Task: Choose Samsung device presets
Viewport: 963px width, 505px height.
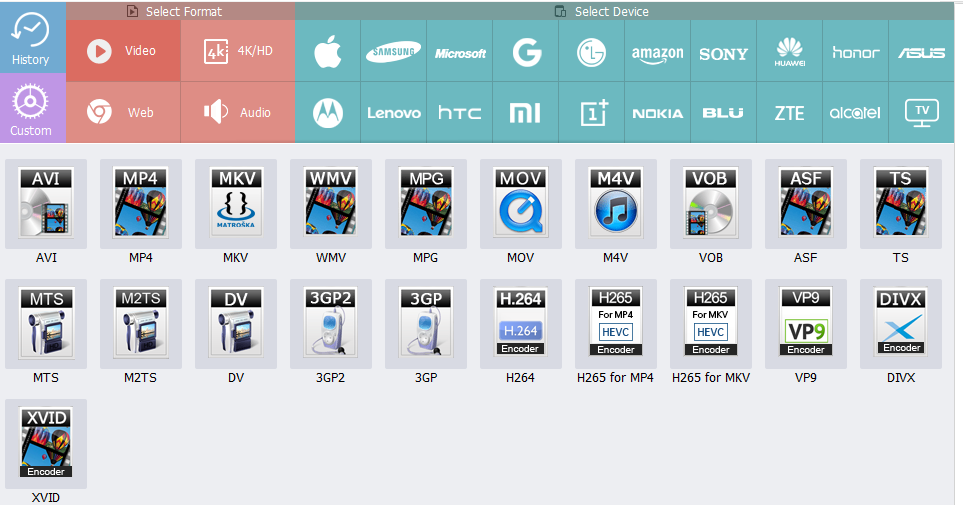Action: click(394, 51)
